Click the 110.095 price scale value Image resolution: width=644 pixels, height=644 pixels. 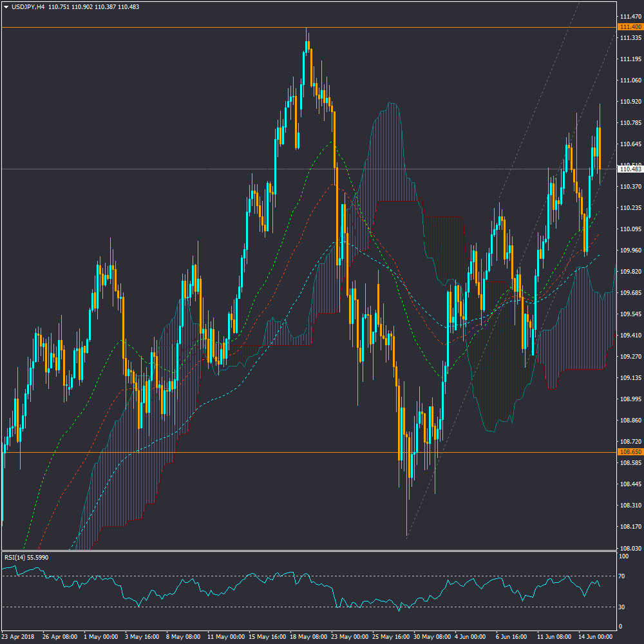point(629,229)
